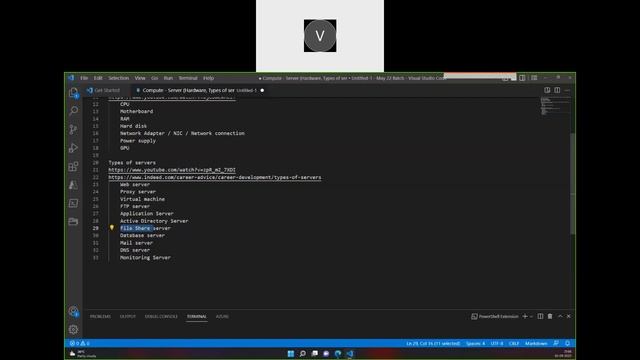
Task: Kill terminal with trash icon
Action: (550, 316)
